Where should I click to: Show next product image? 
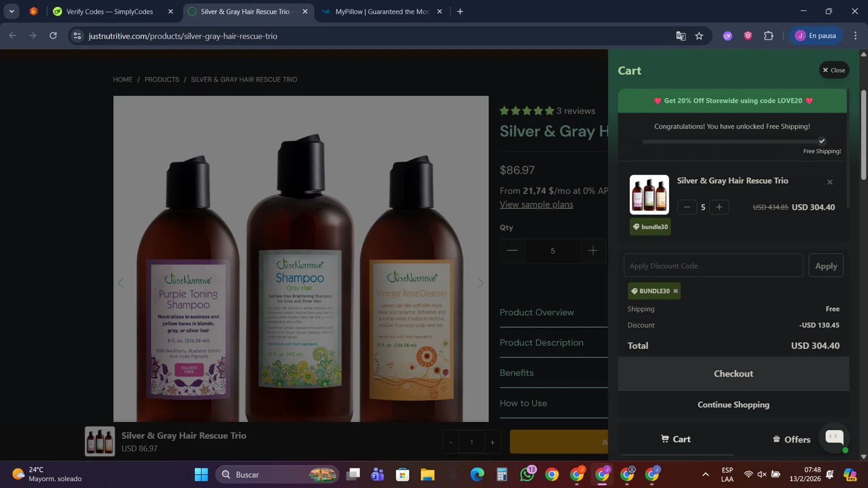pyautogui.click(x=480, y=283)
